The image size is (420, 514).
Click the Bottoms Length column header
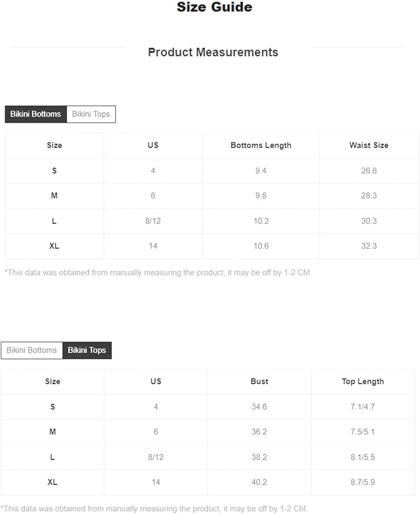pos(261,145)
